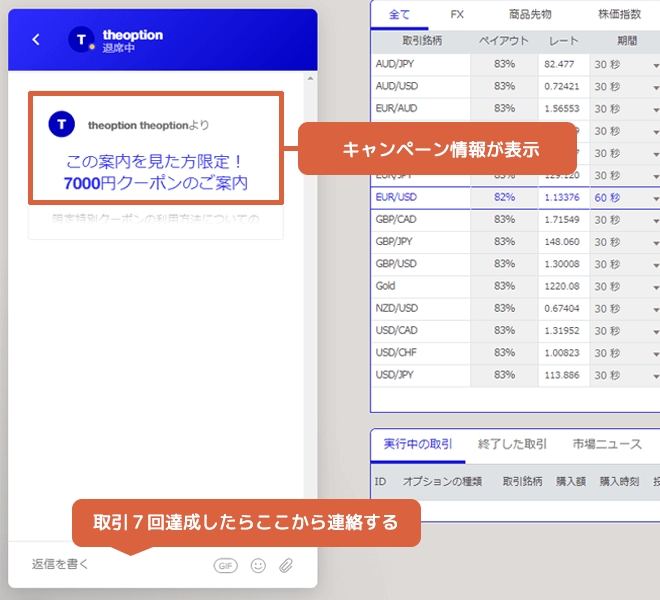This screenshot has width=660, height=600.
Task: Open the GIF picker in reply bar
Action: (x=226, y=565)
